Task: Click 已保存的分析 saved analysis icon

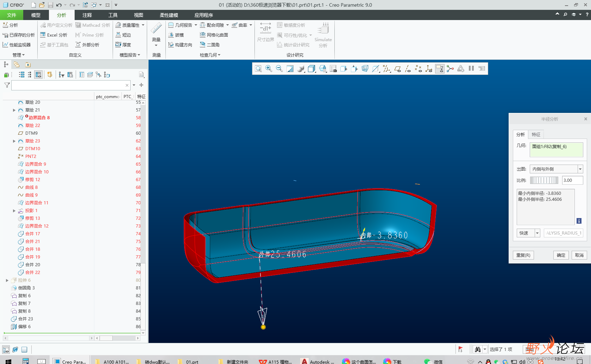Action: [x=5, y=35]
